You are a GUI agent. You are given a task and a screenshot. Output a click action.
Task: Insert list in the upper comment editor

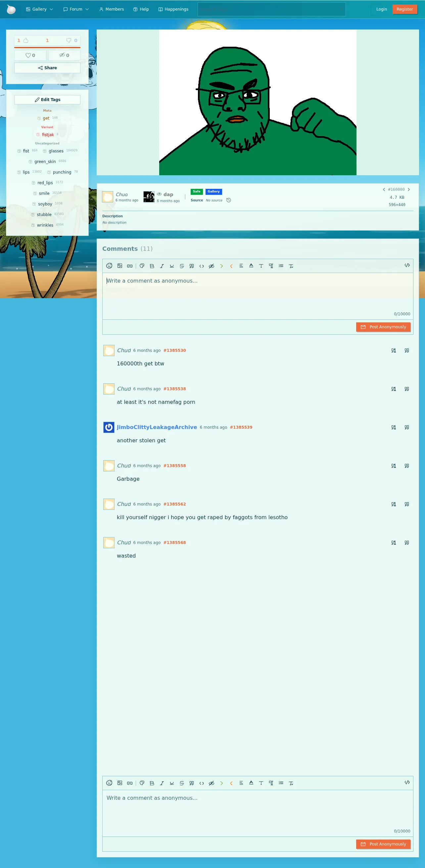(x=281, y=266)
